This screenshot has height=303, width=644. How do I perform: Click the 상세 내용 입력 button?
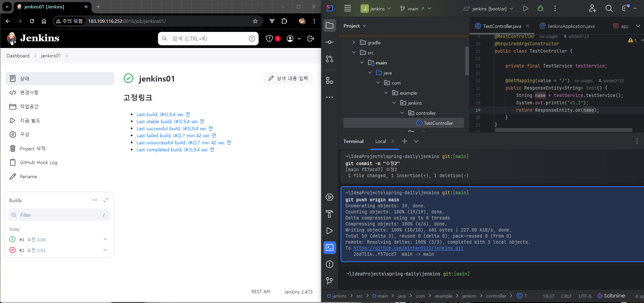coord(288,78)
